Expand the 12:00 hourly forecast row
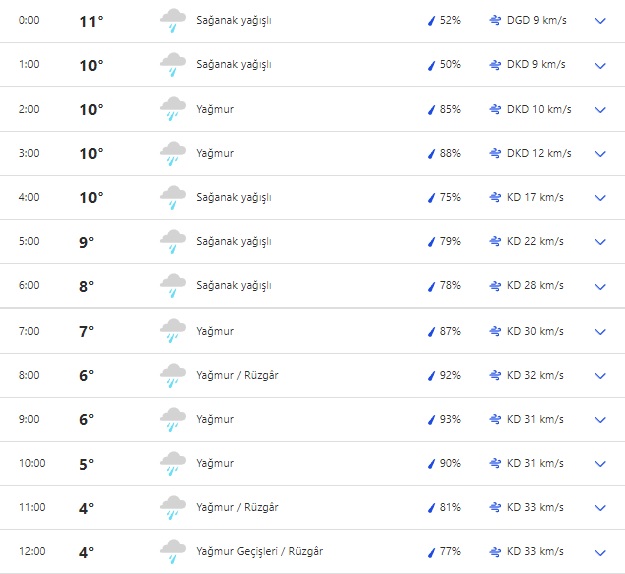The height and width of the screenshot is (574, 625). pos(600,552)
